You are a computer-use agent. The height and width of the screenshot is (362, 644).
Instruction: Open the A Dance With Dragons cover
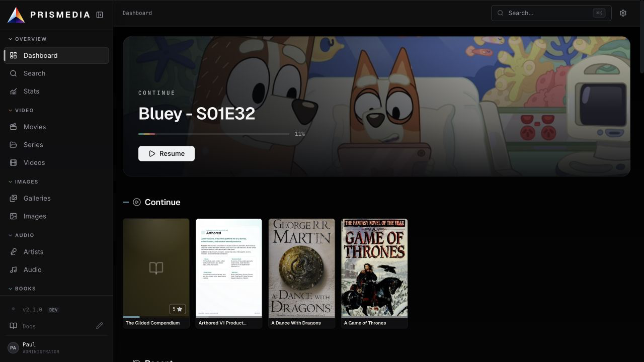click(x=301, y=268)
